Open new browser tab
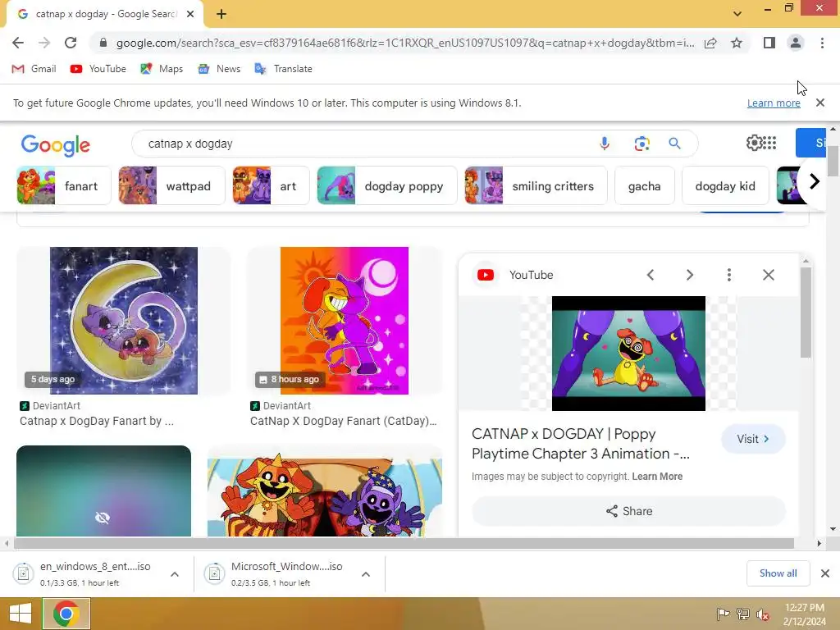840x630 pixels. (221, 14)
